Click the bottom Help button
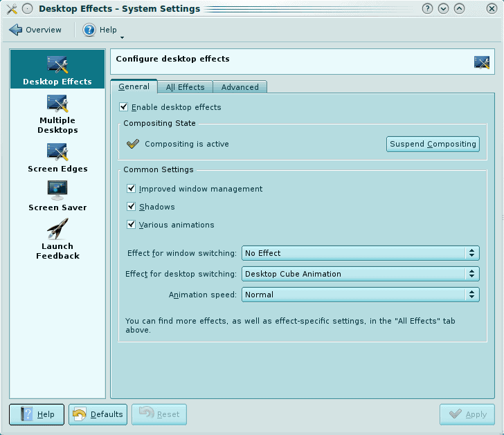Image resolution: width=504 pixels, height=435 pixels. (37, 414)
